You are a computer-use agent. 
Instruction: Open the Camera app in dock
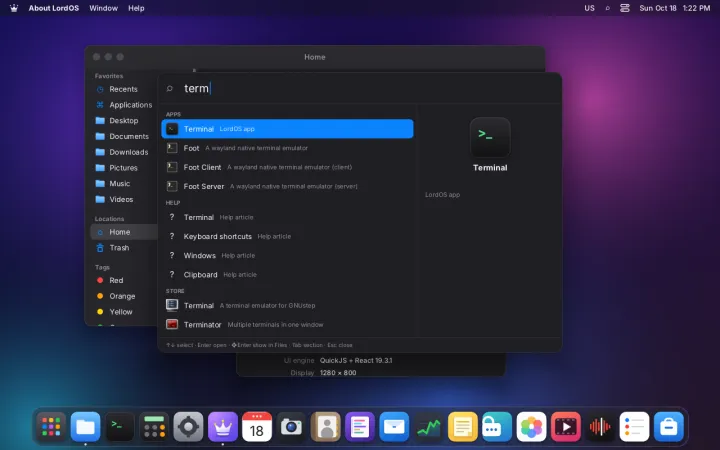pyautogui.click(x=291, y=427)
